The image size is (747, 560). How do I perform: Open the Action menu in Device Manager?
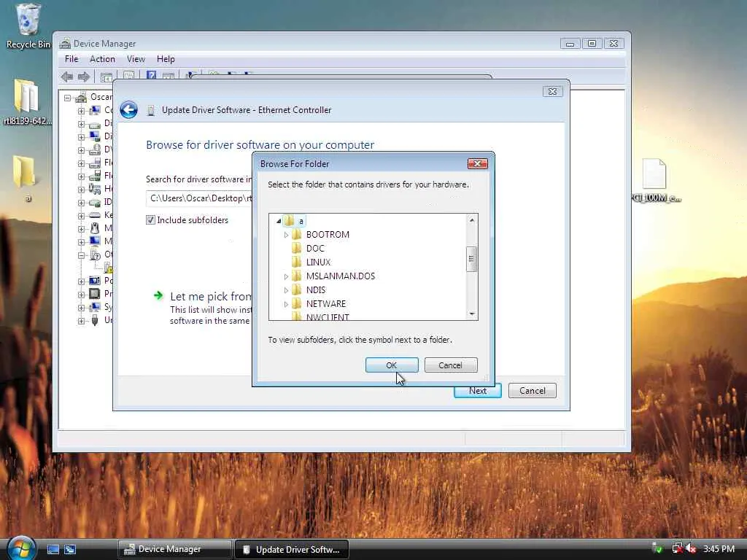(x=102, y=59)
